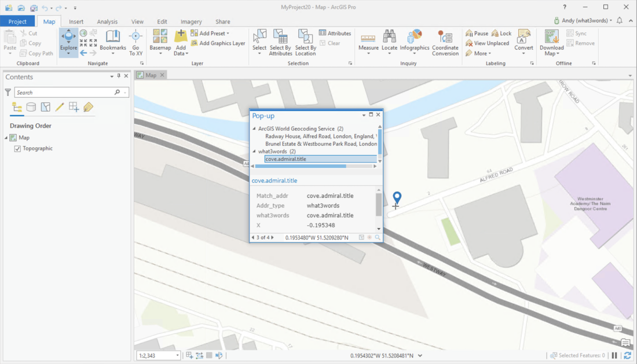Switch to List By Snapping view
Viewport: 637px width, 364px height.
(x=74, y=107)
